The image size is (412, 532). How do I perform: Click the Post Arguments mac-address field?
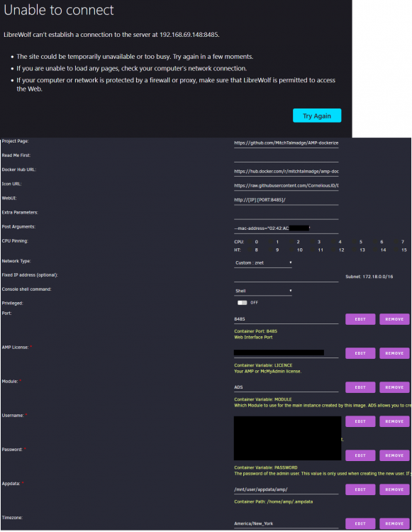click(286, 228)
